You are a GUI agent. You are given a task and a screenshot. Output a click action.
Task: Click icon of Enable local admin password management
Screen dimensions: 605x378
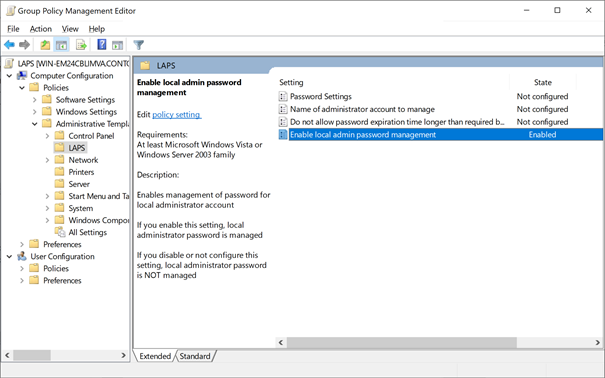click(283, 135)
